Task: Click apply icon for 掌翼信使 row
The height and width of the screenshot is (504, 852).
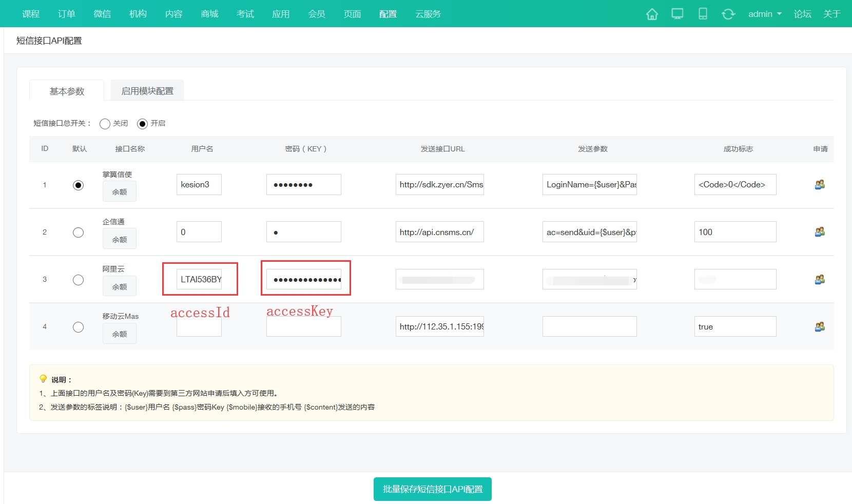Action: [820, 185]
